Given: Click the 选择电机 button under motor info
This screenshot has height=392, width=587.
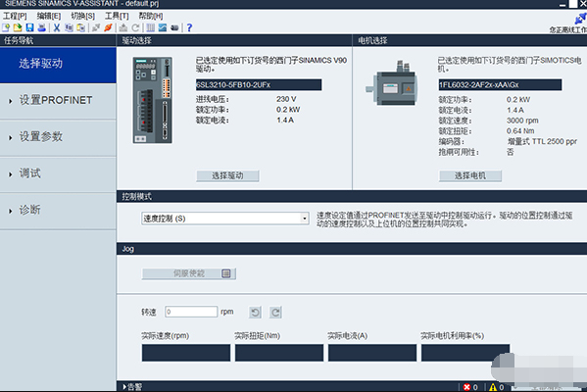Looking at the screenshot, I should 470,175.
